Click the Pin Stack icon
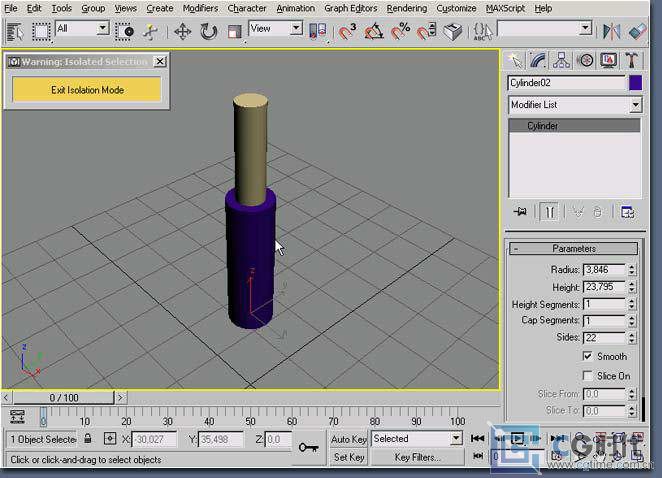 (x=520, y=212)
